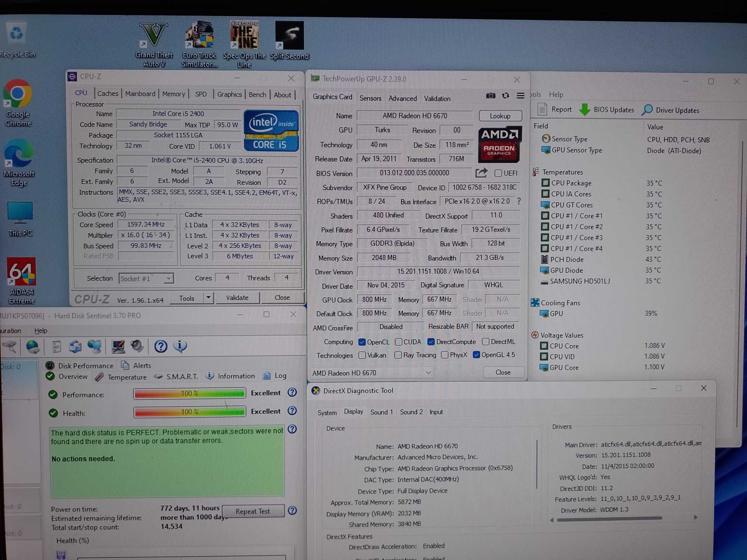747x560 pixels.
Task: Click the AIDA64 Report icon
Action: coord(542,109)
